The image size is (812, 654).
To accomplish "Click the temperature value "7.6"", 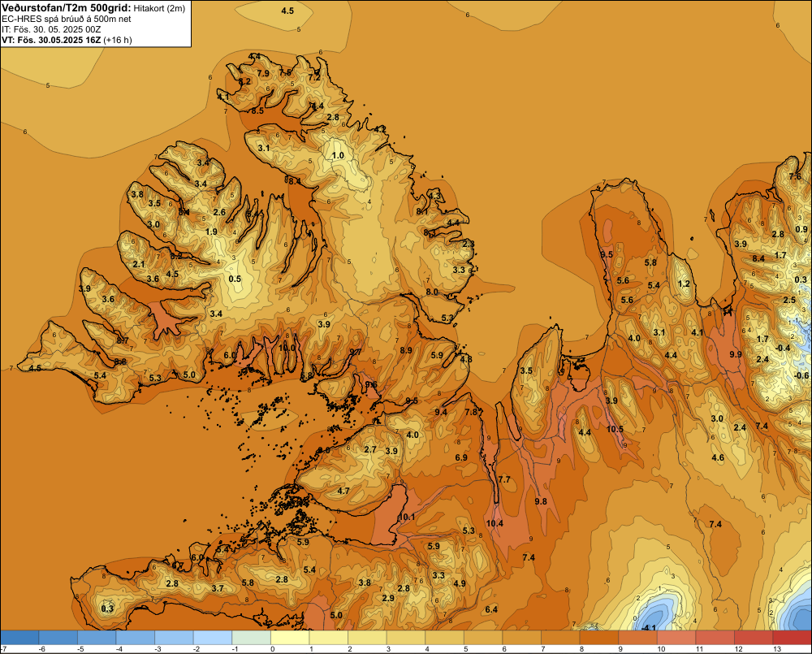I will (x=795, y=177).
